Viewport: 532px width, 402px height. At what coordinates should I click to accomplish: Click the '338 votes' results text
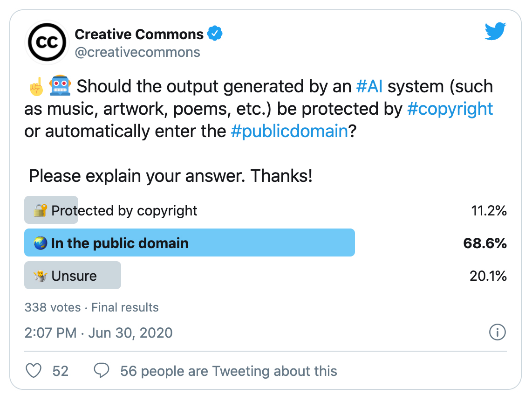(x=53, y=307)
